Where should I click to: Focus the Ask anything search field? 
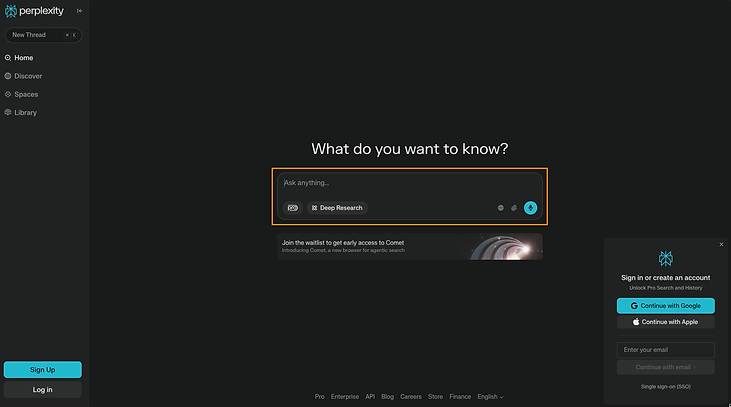click(x=409, y=183)
